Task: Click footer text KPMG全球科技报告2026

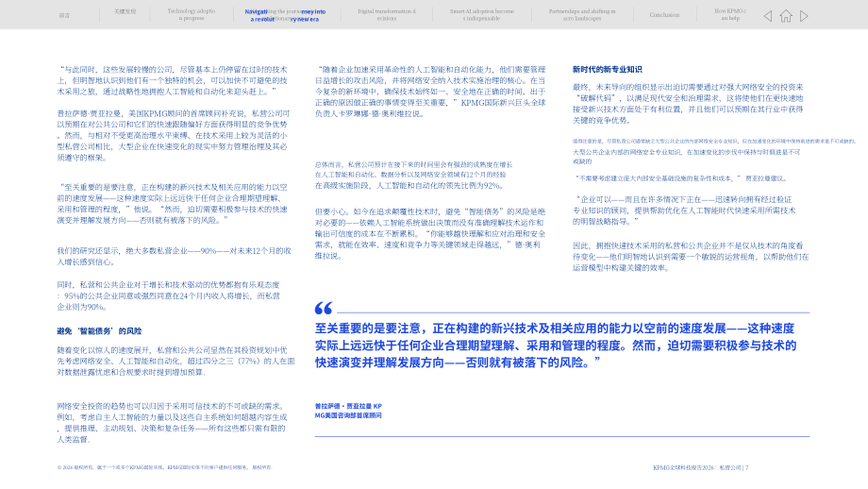Action: (700, 468)
